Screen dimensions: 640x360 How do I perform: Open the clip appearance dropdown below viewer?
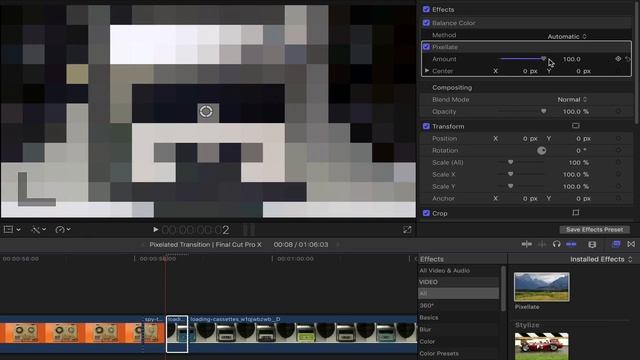click(x=12, y=230)
